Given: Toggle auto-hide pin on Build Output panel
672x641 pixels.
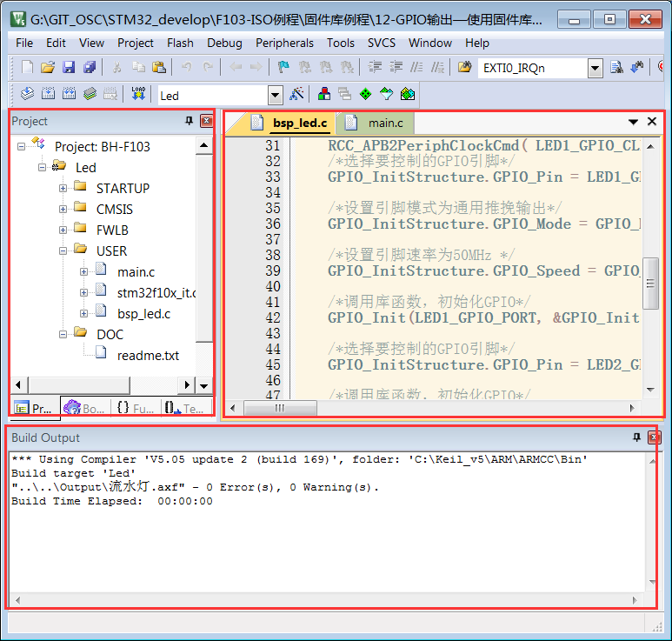Looking at the screenshot, I should click(x=637, y=437).
